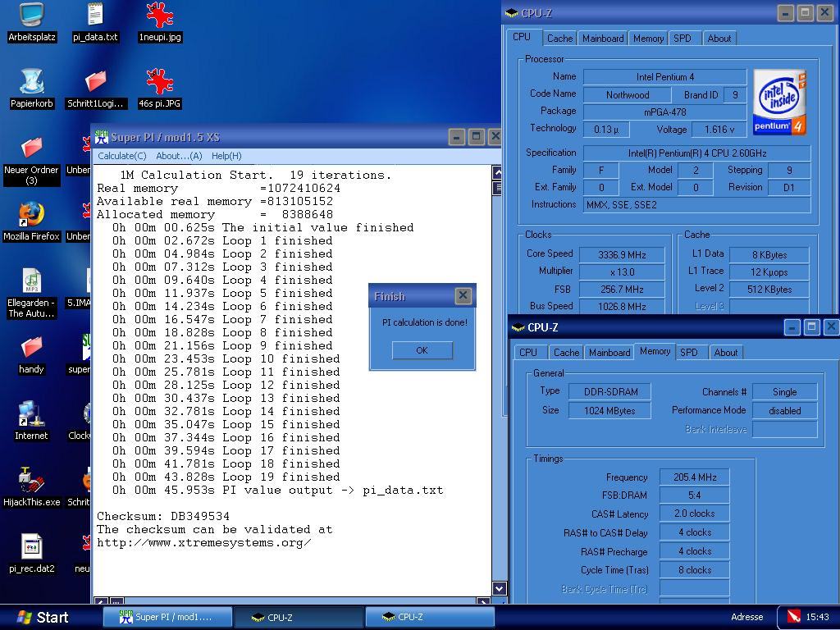
Task: Click the Core Speed value 3336.9 MHz
Action: click(x=622, y=255)
